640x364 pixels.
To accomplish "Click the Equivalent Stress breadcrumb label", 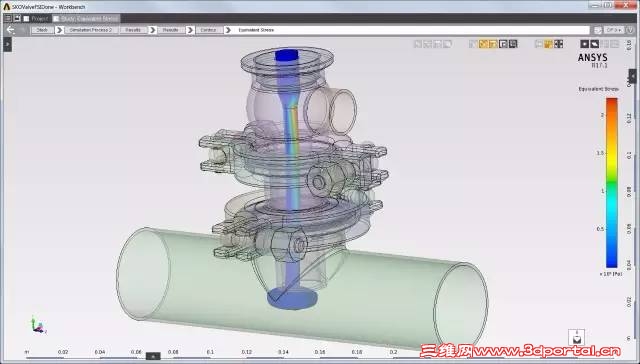I will 256,30.
